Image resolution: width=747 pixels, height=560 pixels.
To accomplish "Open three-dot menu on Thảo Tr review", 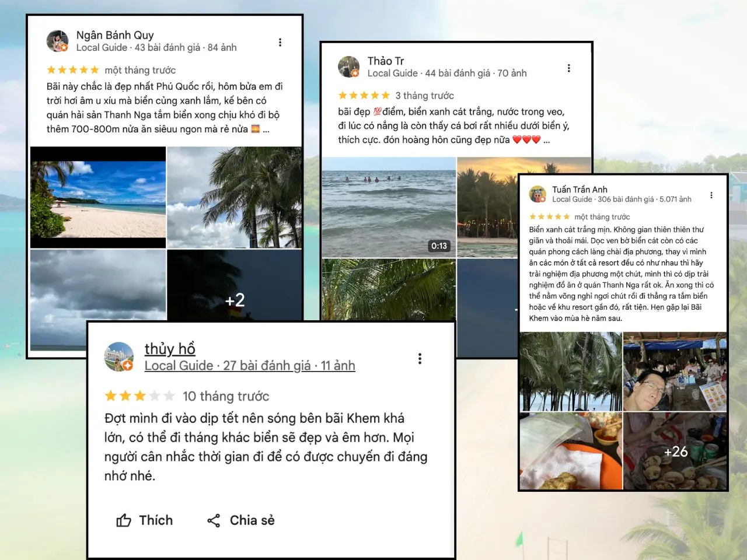I will point(568,68).
